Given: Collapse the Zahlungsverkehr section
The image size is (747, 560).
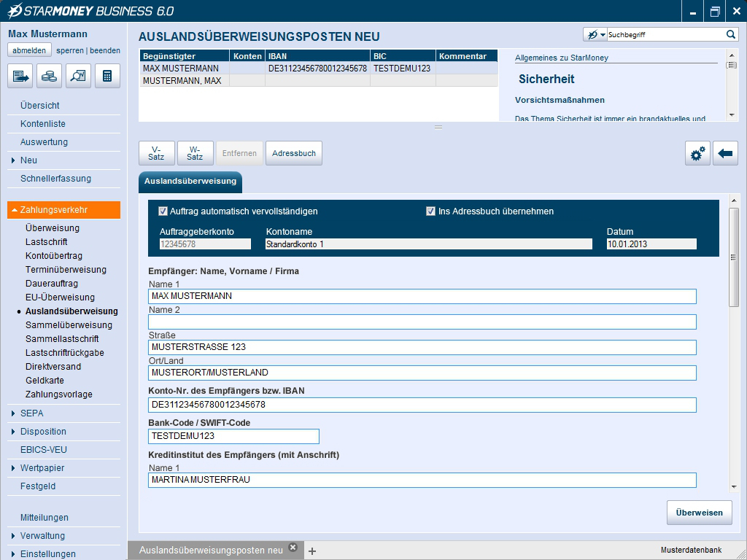Looking at the screenshot, I should point(15,210).
